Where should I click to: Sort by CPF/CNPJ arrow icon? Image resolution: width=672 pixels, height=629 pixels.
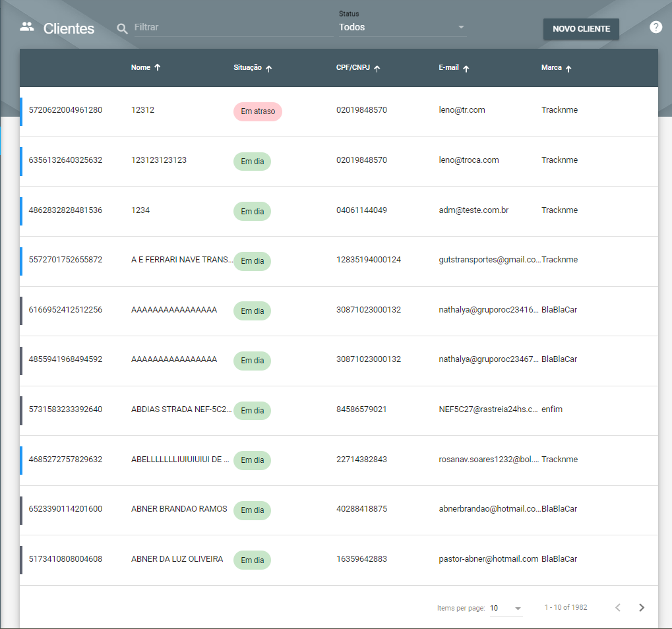point(377,69)
